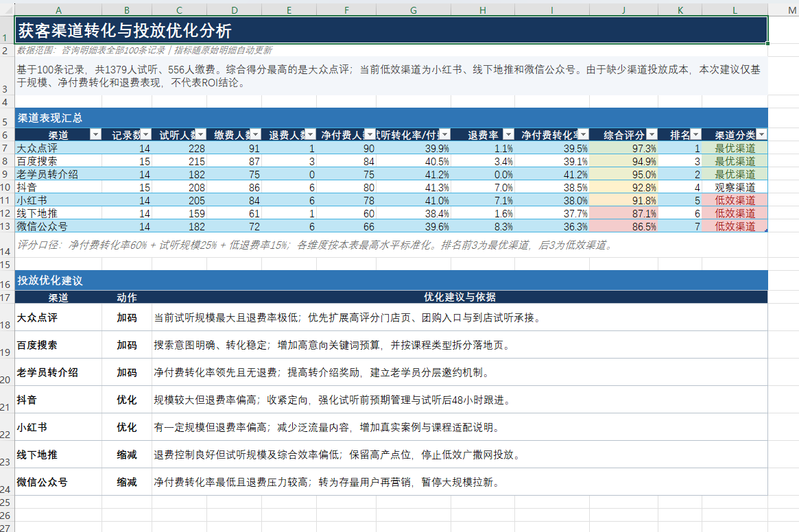This screenshot has width=799, height=532.
Task: Click the 评分口径 scoring note in row 14
Action: (x=392, y=245)
